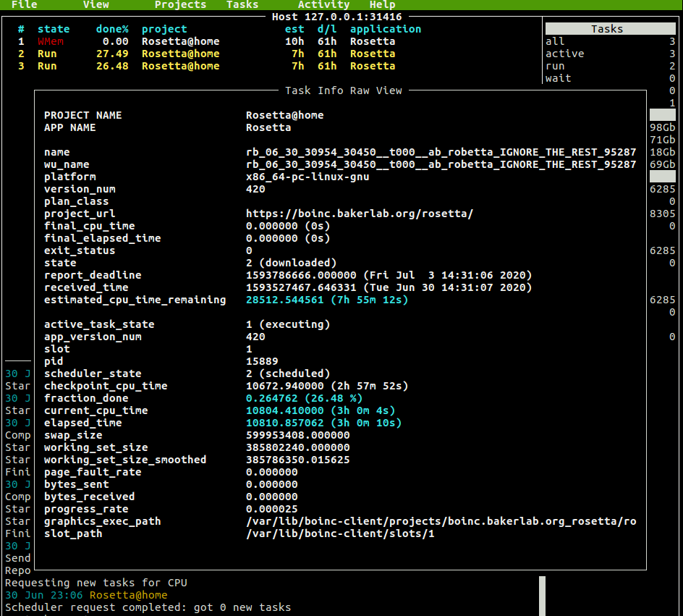Select task row 3 at 26.48 percent
Viewport: 683px width, 616px height.
206,66
